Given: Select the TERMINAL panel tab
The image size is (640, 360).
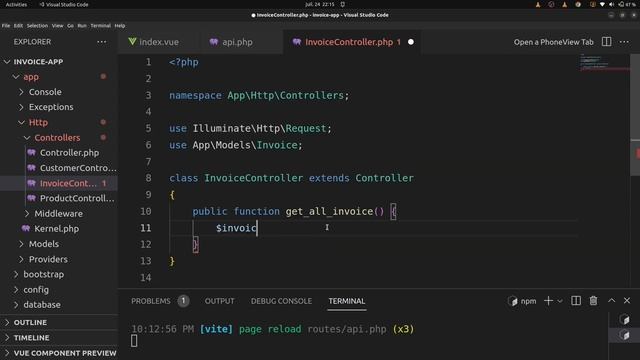Looking at the screenshot, I should click(347, 301).
